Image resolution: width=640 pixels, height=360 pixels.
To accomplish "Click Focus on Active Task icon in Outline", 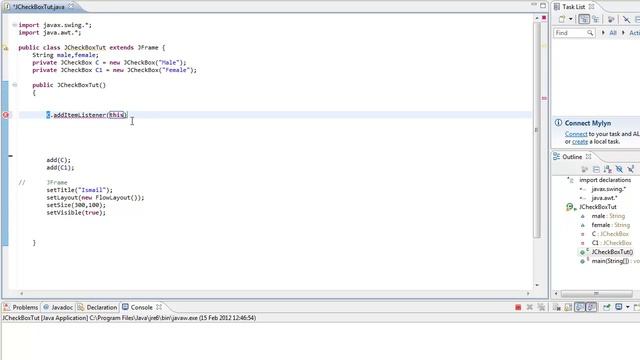I will click(584, 169).
